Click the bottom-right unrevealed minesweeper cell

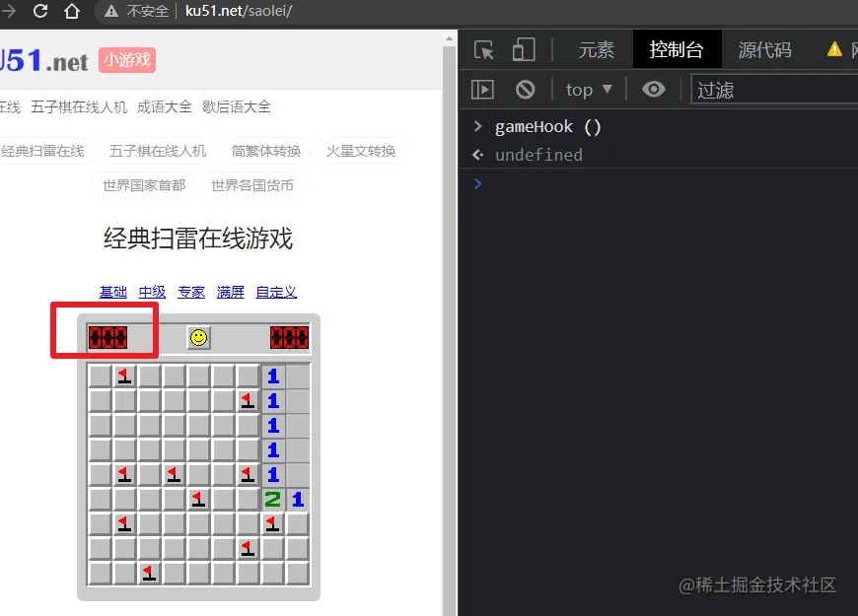click(297, 573)
